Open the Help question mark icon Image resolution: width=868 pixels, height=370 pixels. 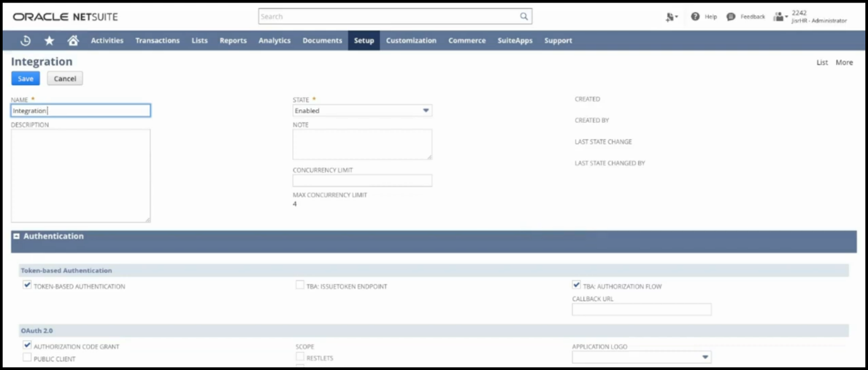(x=695, y=17)
